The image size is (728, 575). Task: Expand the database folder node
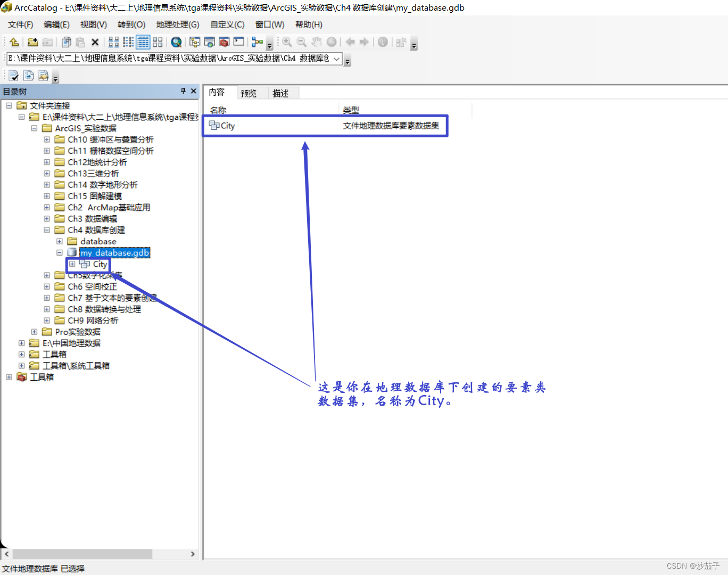60,242
